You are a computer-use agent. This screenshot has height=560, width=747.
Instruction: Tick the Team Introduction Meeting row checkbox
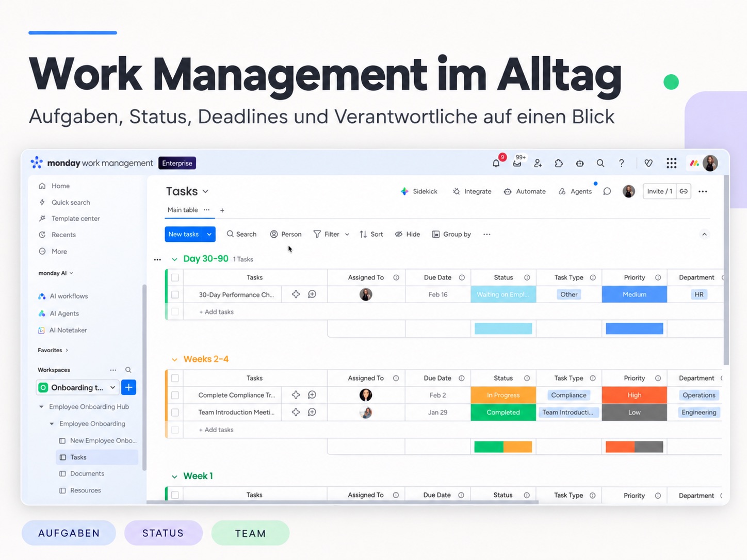pos(175,413)
